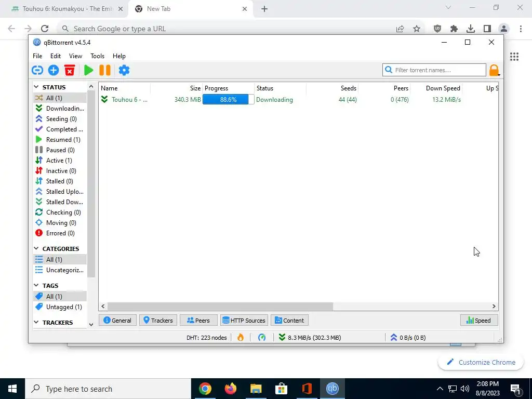This screenshot has height=399, width=532.
Task: Select the Moving (0) status filter
Action: [60, 223]
